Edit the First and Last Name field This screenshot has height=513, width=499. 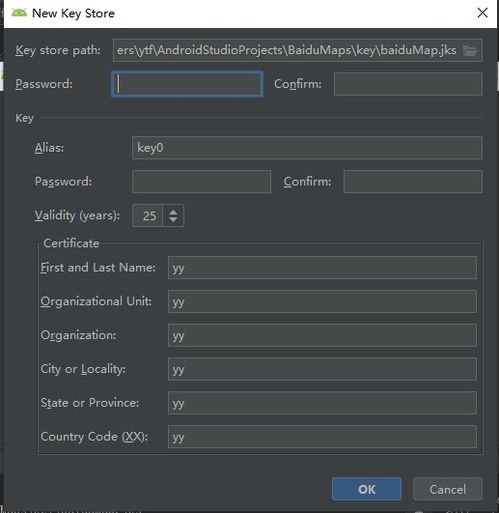point(322,268)
